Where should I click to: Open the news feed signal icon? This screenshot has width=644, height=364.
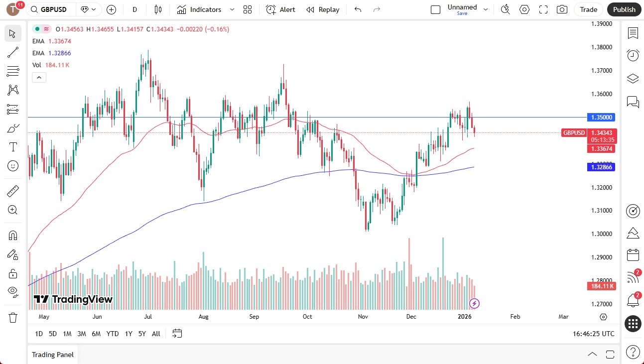point(633,277)
